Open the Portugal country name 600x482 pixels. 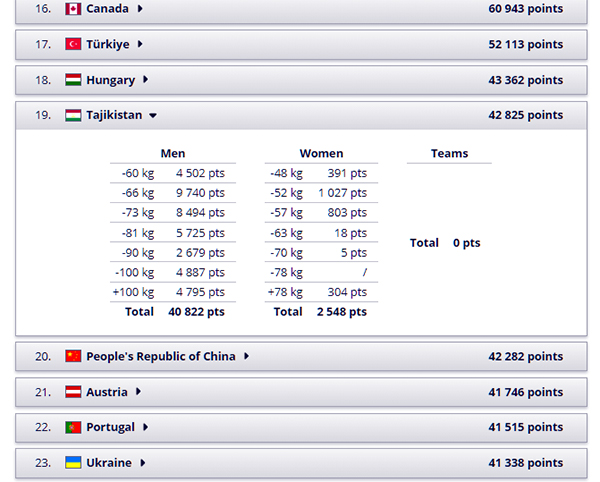pyautogui.click(x=110, y=427)
